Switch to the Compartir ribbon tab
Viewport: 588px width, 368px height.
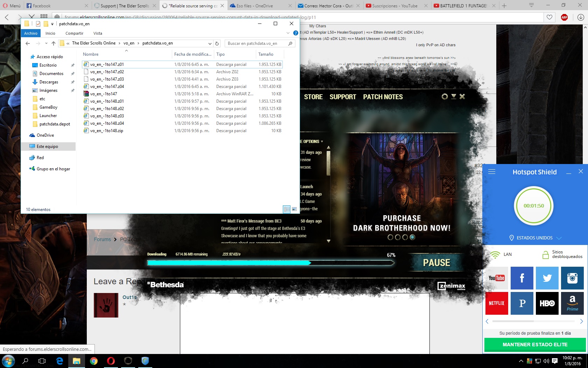point(75,33)
